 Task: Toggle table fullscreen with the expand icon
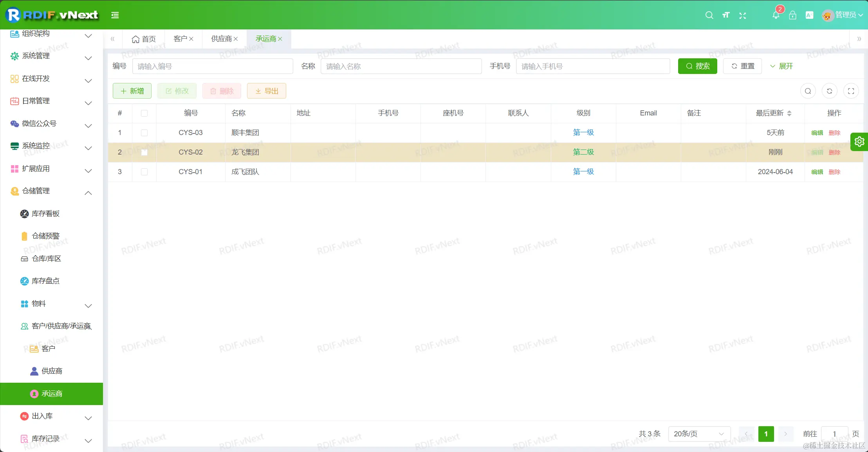(x=851, y=90)
